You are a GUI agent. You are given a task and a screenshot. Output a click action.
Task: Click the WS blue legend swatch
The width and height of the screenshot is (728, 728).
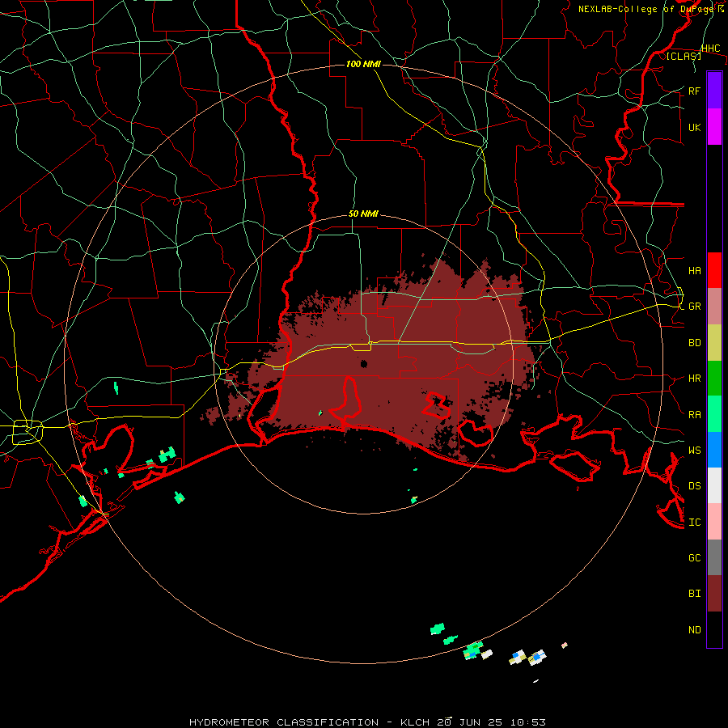(x=714, y=450)
